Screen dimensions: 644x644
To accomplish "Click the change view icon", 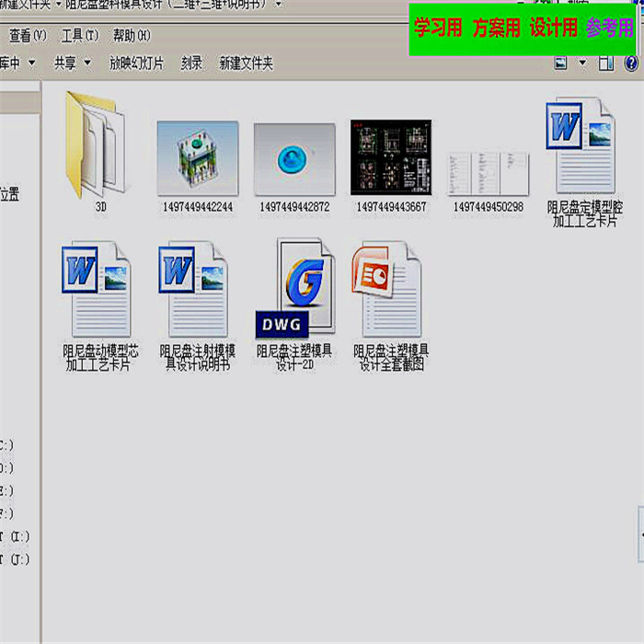I will (x=560, y=63).
